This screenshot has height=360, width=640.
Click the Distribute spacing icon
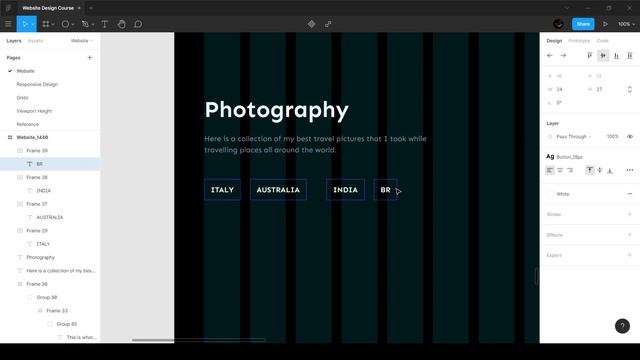[x=630, y=56]
